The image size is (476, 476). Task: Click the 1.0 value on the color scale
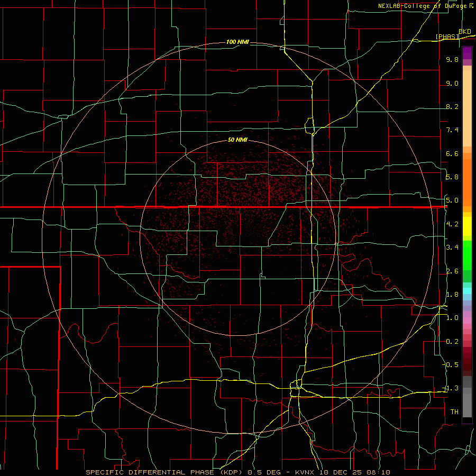[x=452, y=318]
